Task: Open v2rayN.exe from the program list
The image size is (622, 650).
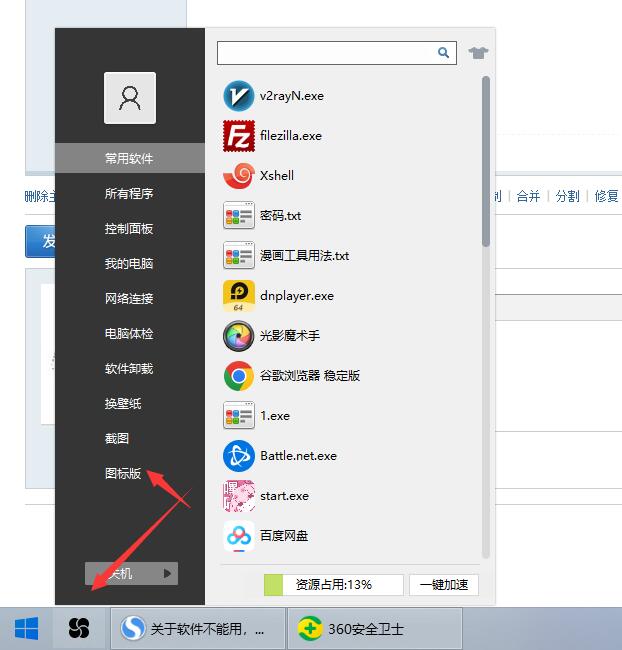Action: [x=239, y=96]
